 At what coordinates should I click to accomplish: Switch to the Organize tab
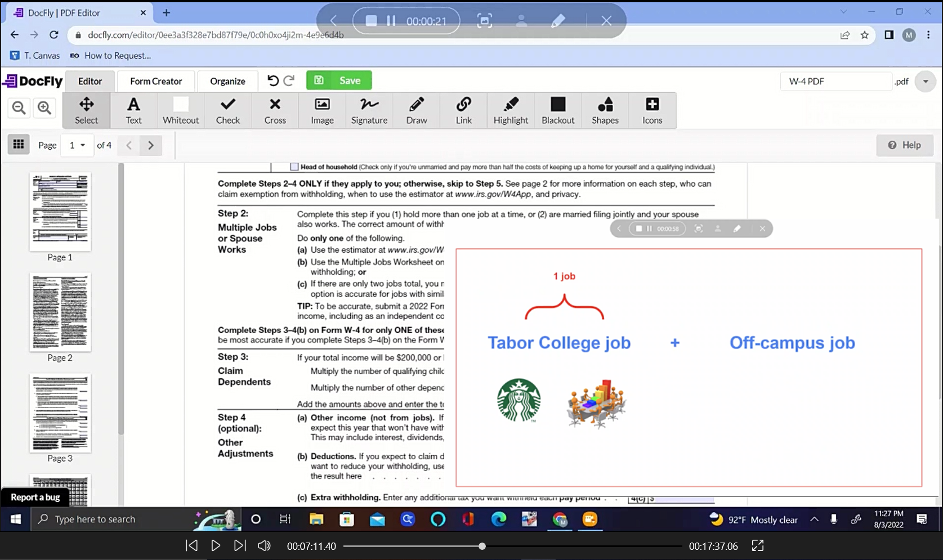[x=227, y=81]
